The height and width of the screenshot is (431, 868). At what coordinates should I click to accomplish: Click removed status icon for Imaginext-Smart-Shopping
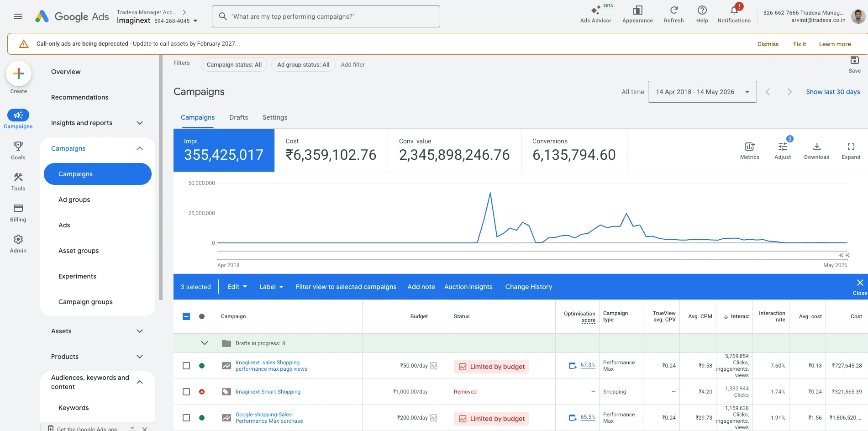202,392
